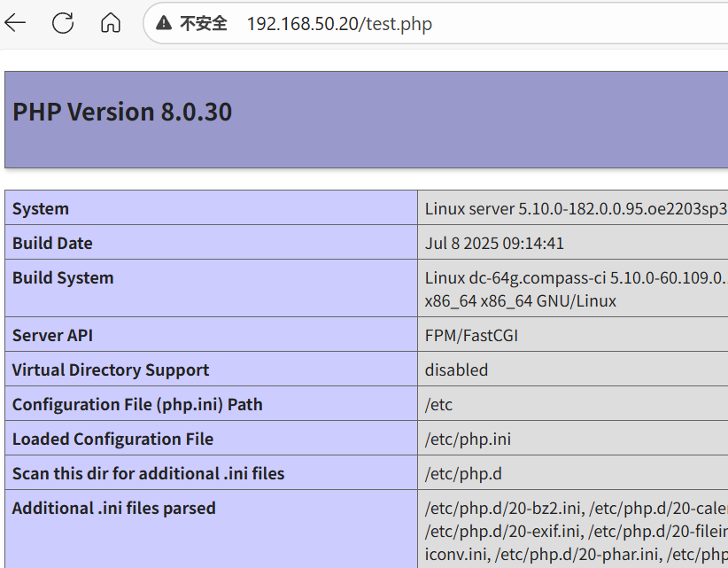This screenshot has width=728, height=568.
Task: Click the Configuration File (php.ini) Path label
Action: [137, 405]
